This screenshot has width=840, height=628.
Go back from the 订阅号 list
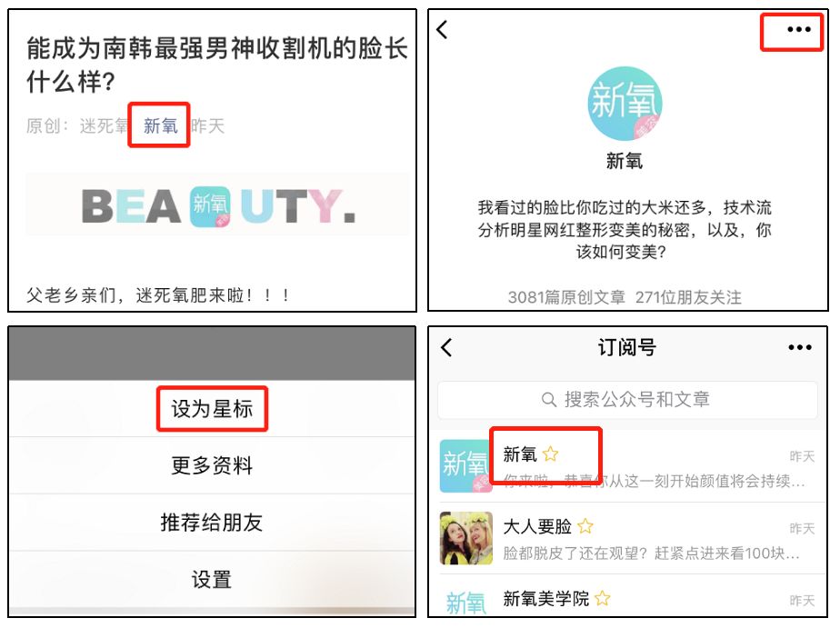(x=446, y=347)
